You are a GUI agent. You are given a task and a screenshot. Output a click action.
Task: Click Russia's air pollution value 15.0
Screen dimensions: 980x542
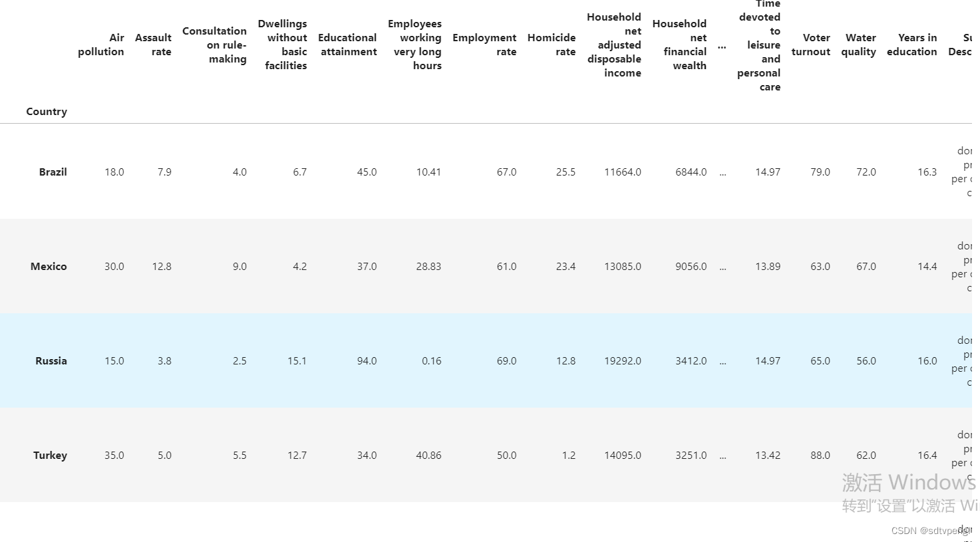114,360
